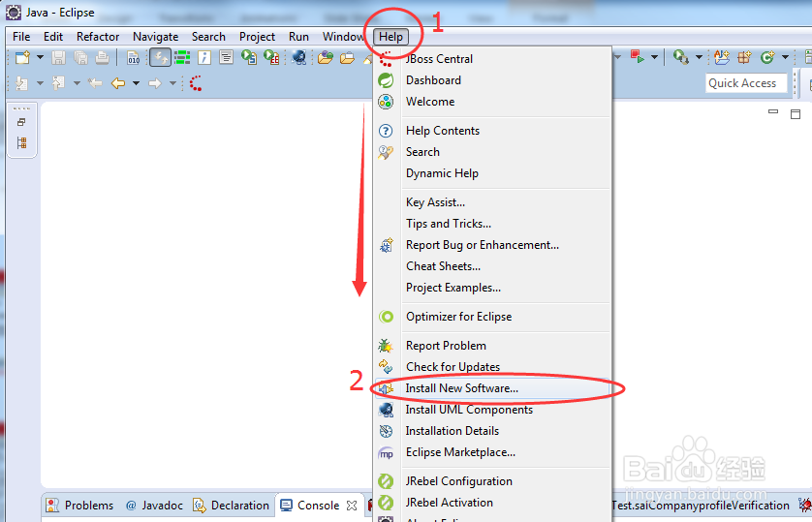This screenshot has height=522, width=812.
Task: Select JRebel Configuration menu entry
Action: point(492,481)
